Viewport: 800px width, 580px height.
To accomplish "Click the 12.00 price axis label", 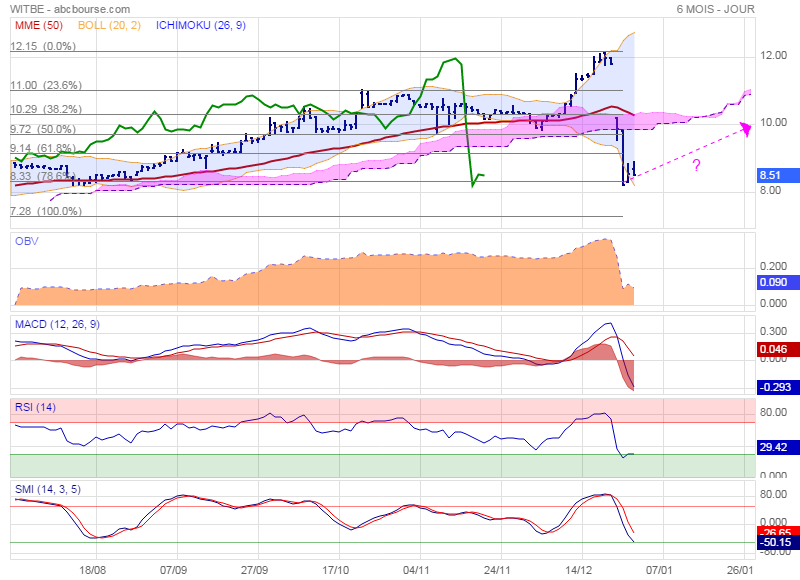I will (x=773, y=55).
